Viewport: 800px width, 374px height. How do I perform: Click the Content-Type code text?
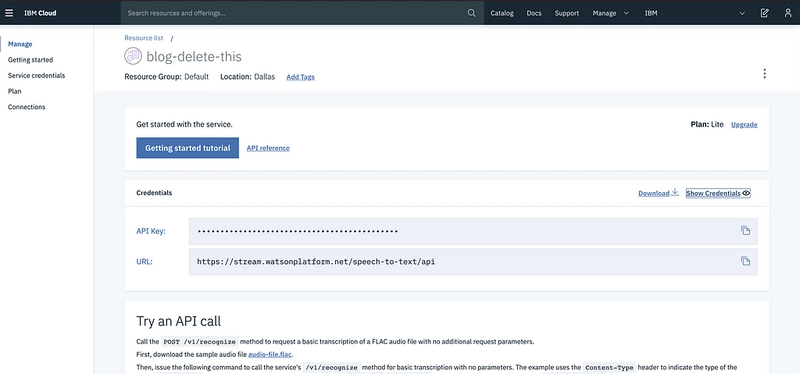tap(609, 367)
